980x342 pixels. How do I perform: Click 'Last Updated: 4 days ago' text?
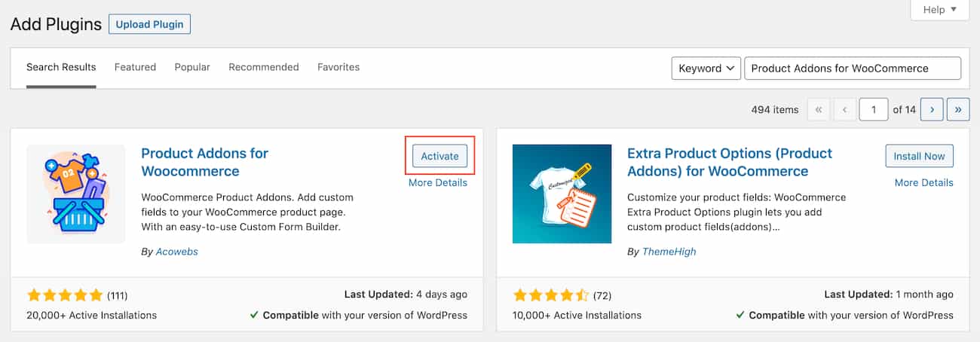point(406,295)
